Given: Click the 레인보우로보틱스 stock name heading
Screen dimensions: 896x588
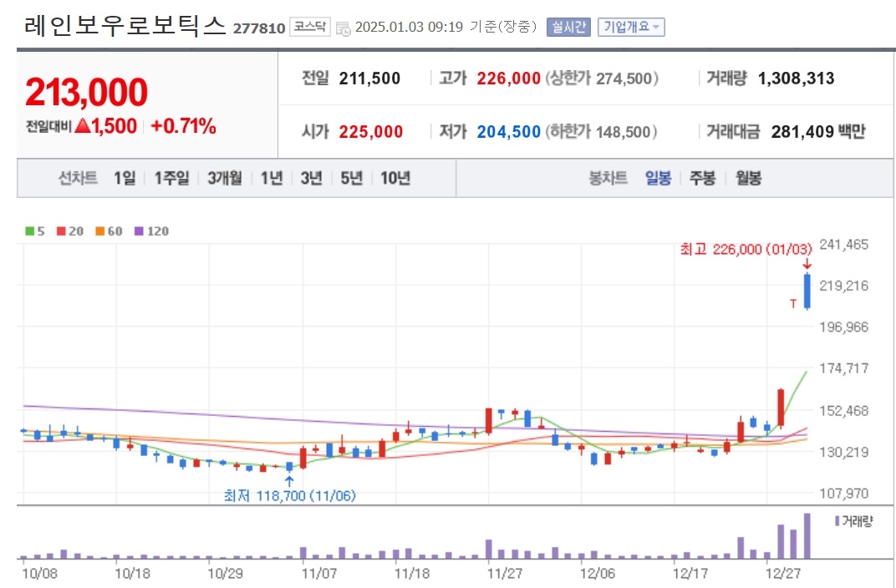Looking at the screenshot, I should (125, 26).
